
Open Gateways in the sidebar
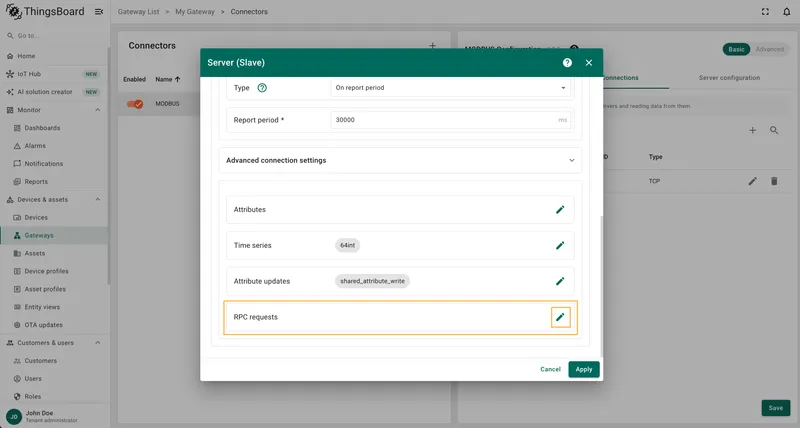[54, 235]
